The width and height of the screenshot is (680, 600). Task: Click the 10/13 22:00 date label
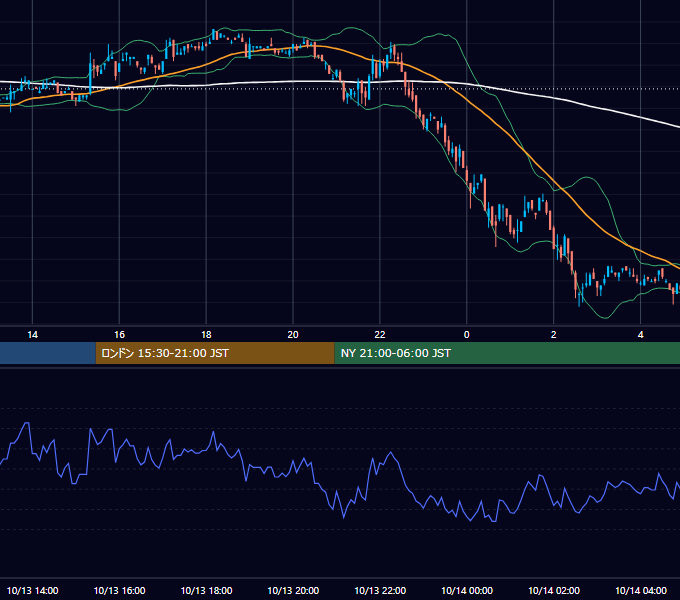tap(380, 590)
